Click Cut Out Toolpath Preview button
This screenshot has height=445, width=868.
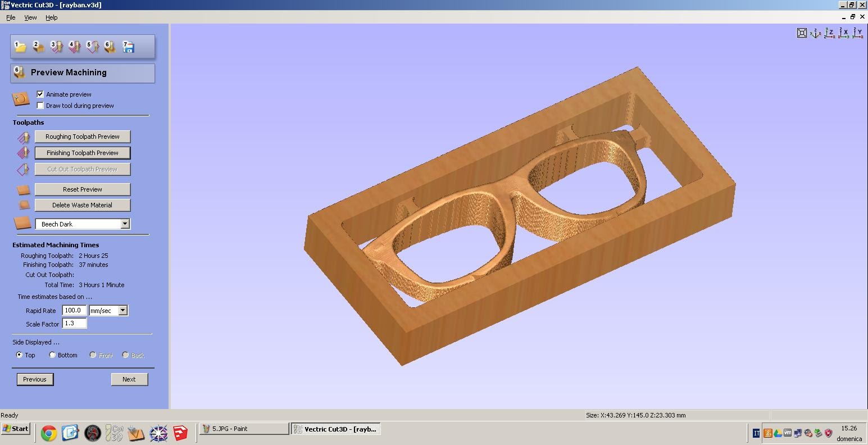pyautogui.click(x=83, y=169)
